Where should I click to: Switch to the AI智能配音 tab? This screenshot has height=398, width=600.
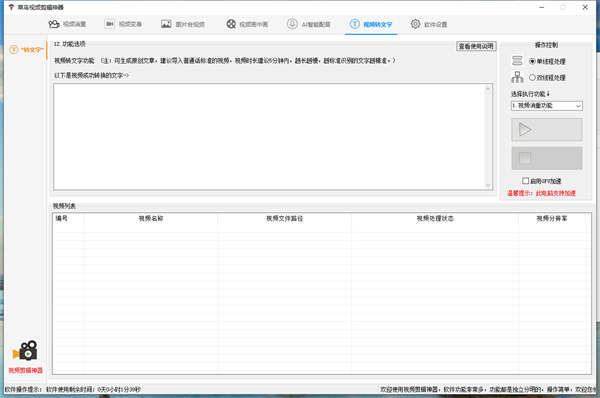(308, 24)
